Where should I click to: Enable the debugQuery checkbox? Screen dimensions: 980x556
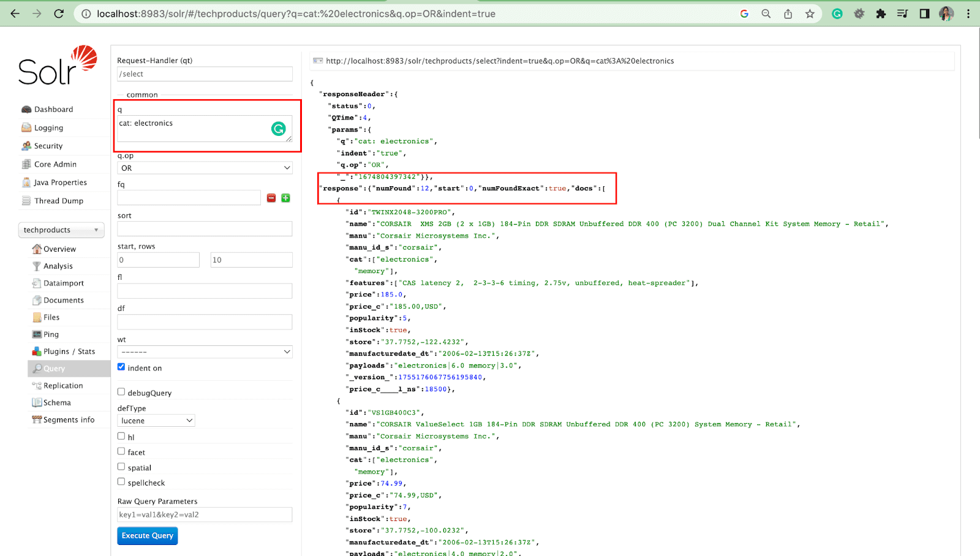click(121, 392)
